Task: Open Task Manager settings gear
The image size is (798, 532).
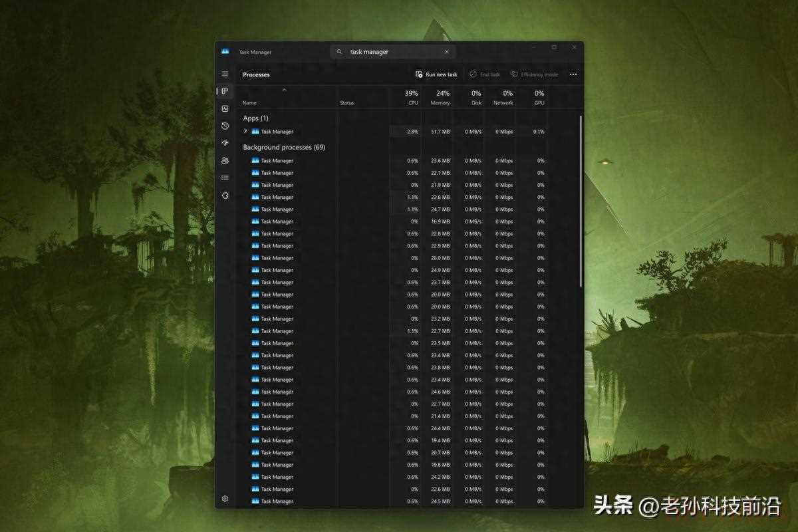Action: [x=225, y=499]
